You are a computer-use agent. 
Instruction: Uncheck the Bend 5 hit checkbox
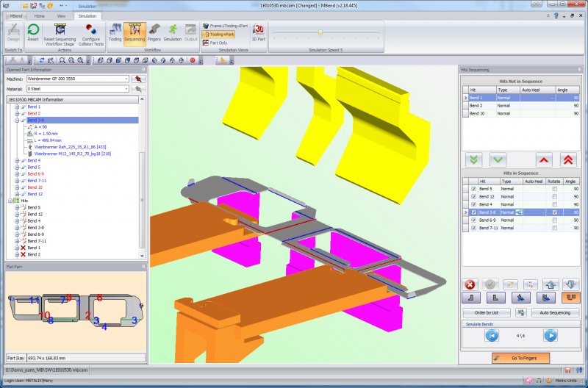473,189
